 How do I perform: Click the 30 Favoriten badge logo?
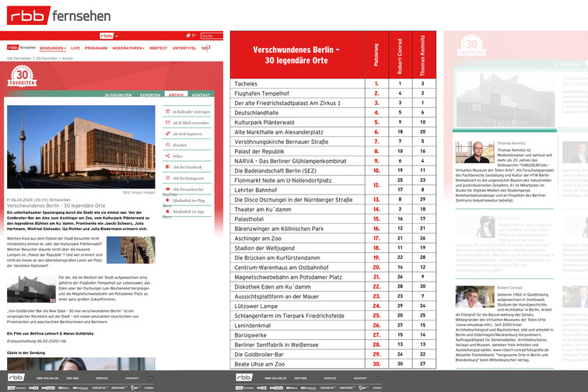click(x=22, y=77)
